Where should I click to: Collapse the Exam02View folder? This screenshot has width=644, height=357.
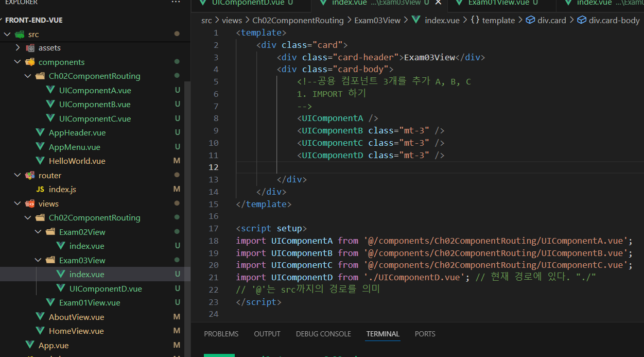(x=38, y=232)
